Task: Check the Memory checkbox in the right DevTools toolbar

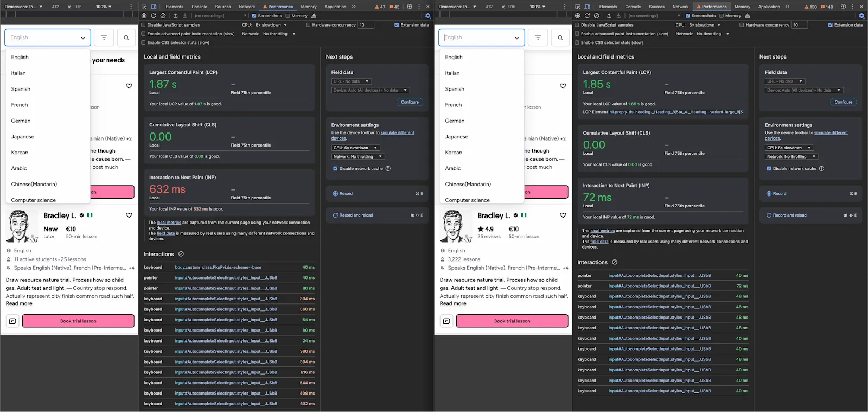Action: pyautogui.click(x=722, y=16)
